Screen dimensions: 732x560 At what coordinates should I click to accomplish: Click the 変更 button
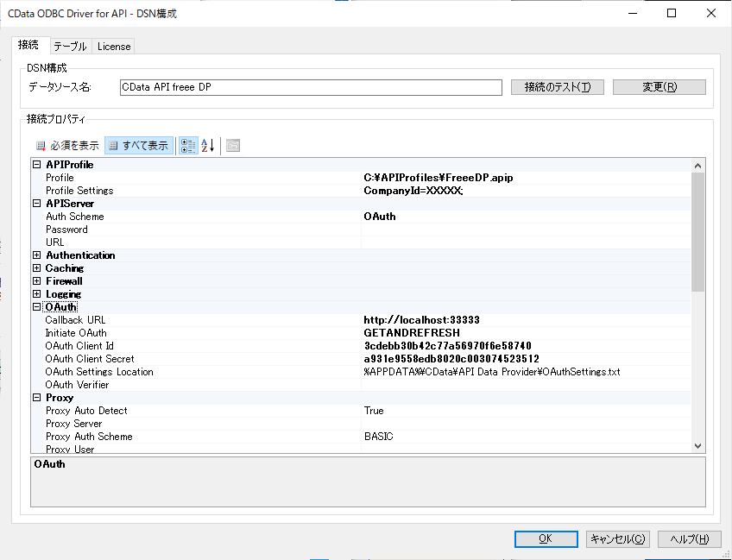tap(659, 87)
